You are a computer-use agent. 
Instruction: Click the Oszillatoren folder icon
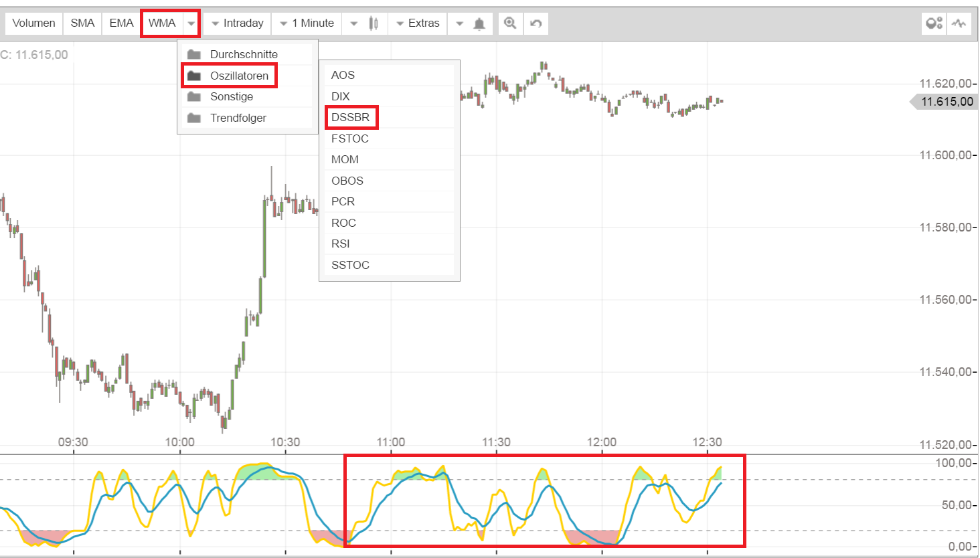click(194, 75)
